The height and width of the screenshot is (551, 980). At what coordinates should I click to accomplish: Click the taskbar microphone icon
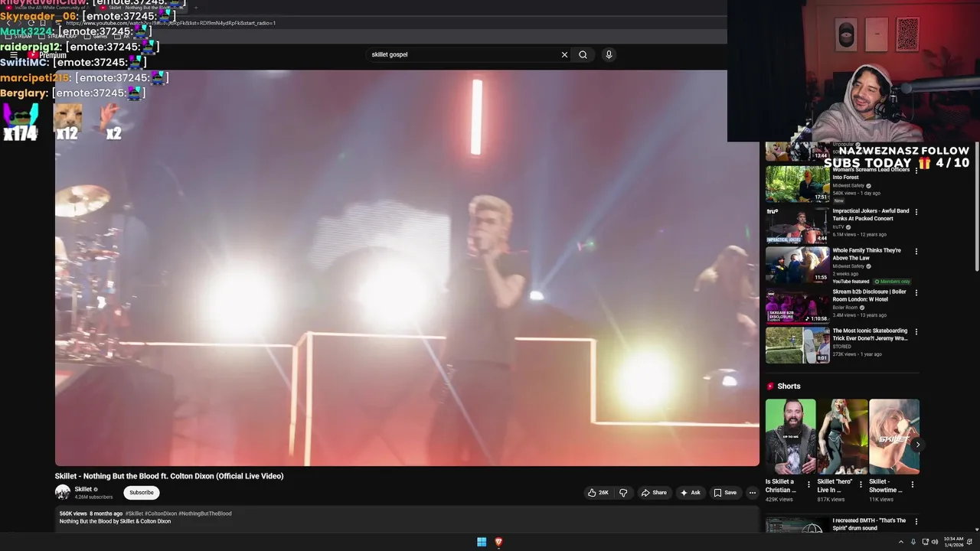(913, 542)
